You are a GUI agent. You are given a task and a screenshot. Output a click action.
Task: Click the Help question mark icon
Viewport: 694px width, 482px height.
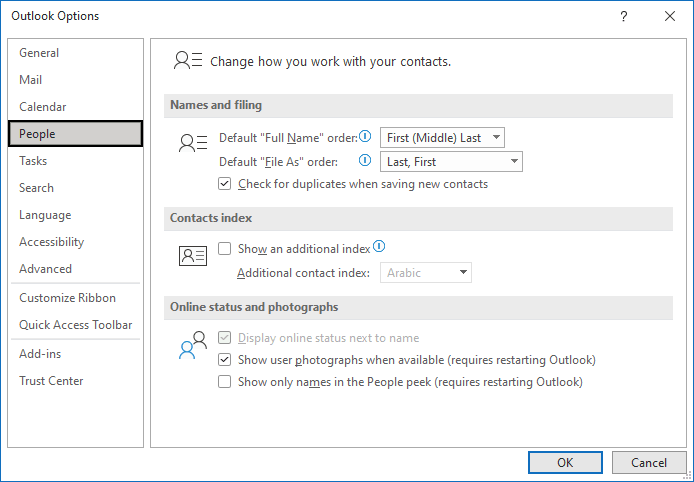coord(624,16)
